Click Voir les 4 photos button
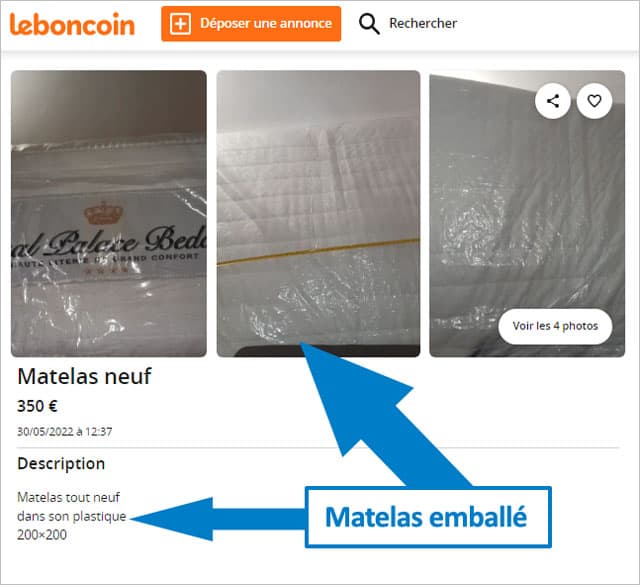The image size is (640, 585). tap(555, 326)
